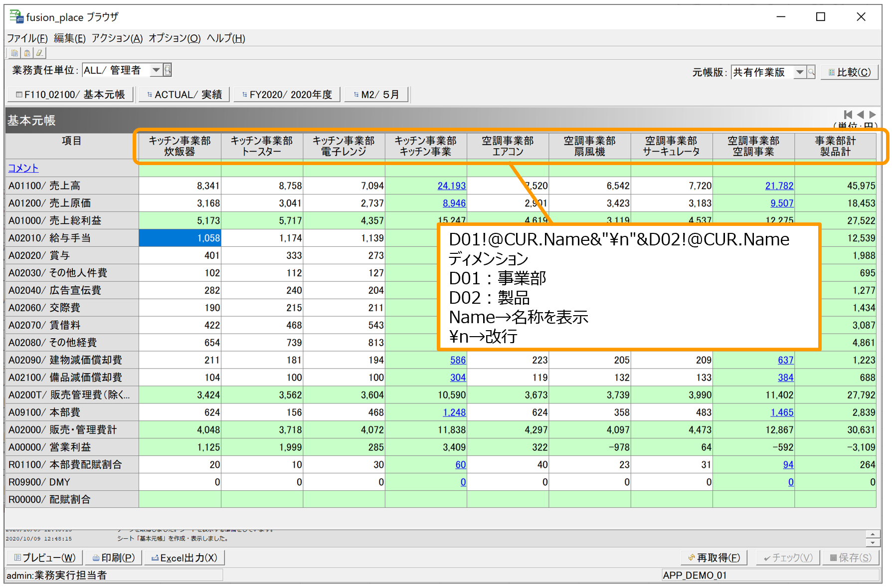Open the アクション(A) menu
Screen dimensions: 892x588
tap(117, 38)
